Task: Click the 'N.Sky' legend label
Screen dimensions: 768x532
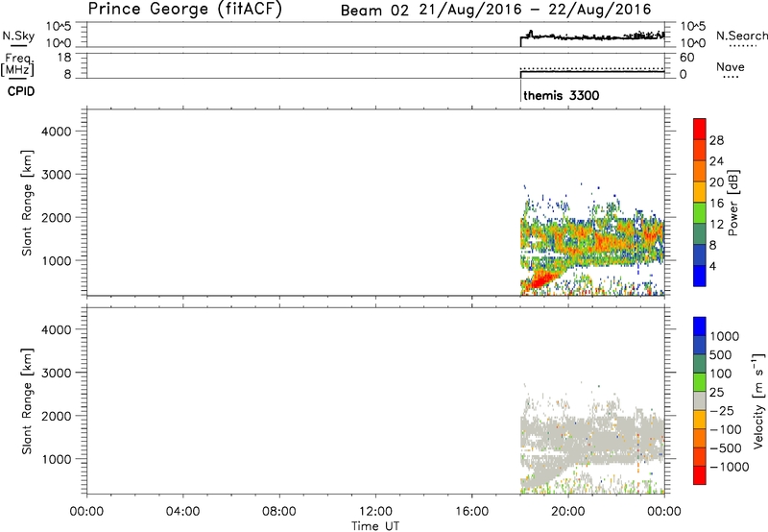Action: pyautogui.click(x=18, y=36)
